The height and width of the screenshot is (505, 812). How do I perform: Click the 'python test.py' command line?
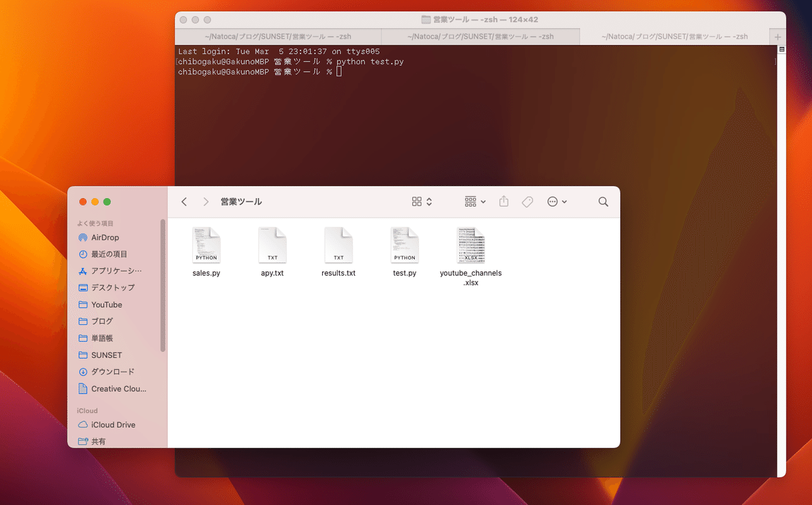291,62
